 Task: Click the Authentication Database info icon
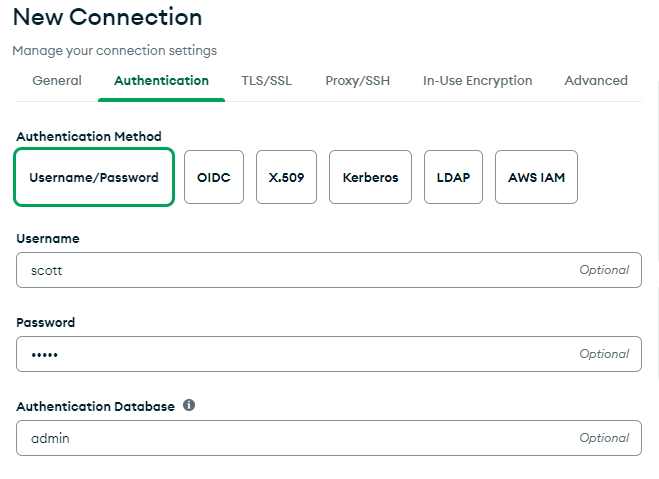(189, 406)
